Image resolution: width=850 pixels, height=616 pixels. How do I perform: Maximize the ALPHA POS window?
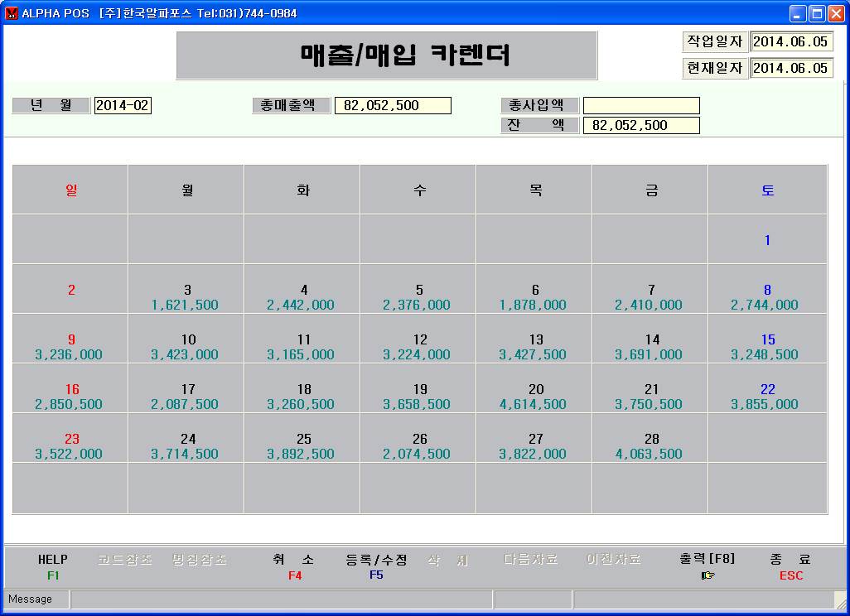click(x=817, y=13)
